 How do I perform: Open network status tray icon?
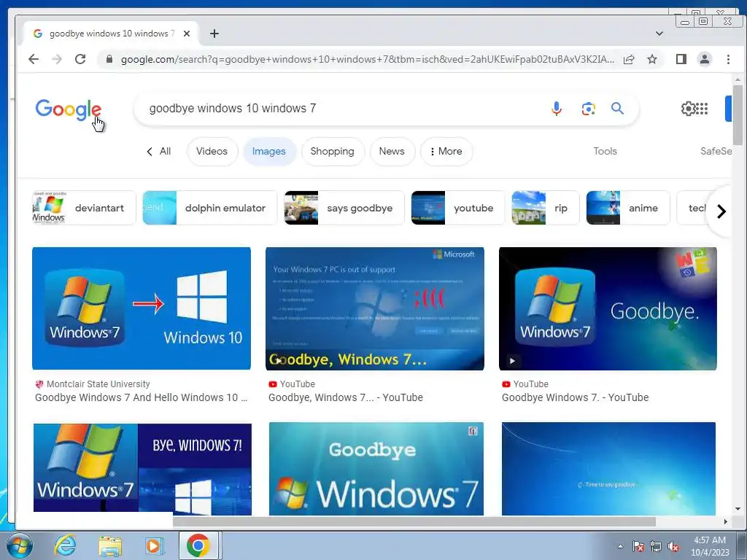pyautogui.click(x=656, y=546)
